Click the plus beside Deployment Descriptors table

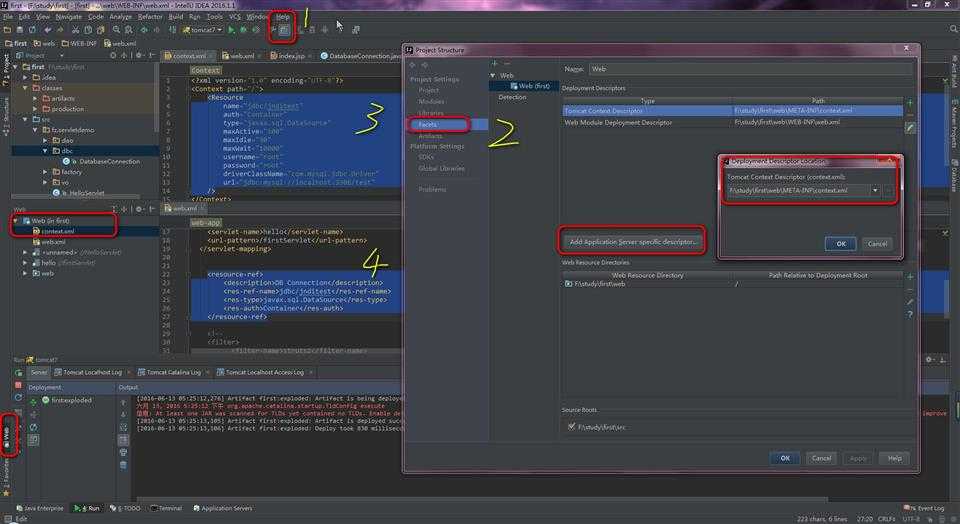coord(910,102)
